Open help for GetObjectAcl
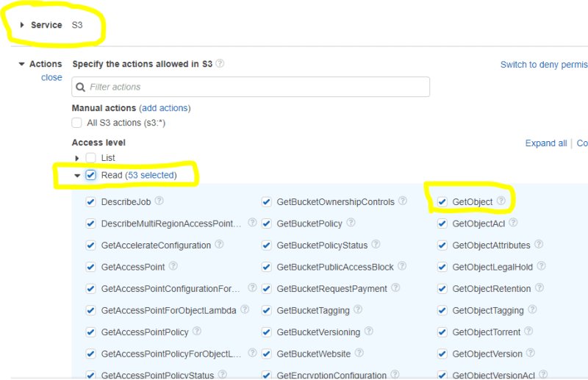Screen dimensions: 588x380 [513, 223]
